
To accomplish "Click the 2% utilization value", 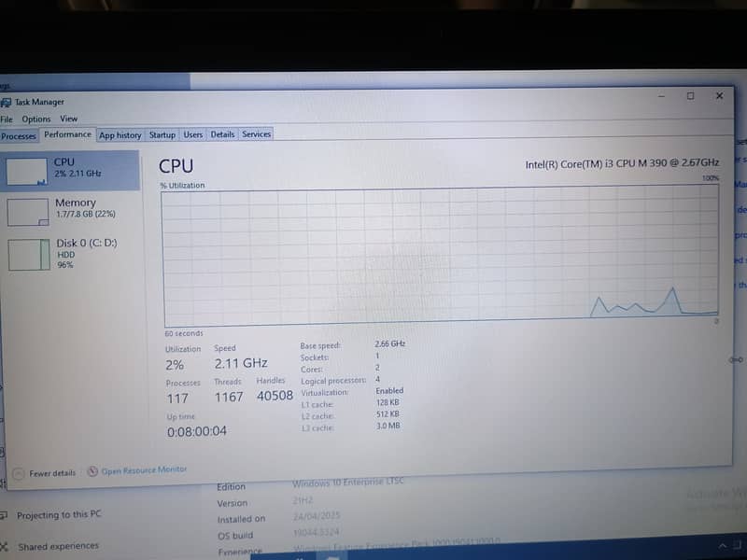I will (175, 365).
